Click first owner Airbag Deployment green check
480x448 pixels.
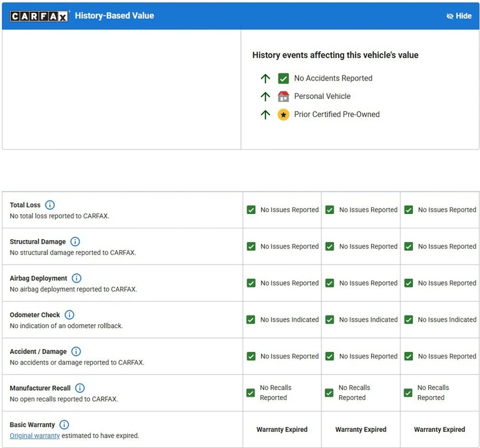pos(251,283)
